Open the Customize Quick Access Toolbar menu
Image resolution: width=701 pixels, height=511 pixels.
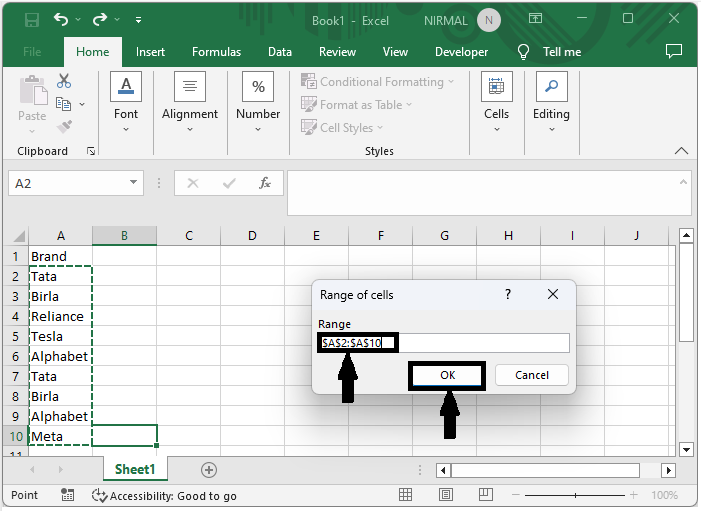tap(139, 20)
